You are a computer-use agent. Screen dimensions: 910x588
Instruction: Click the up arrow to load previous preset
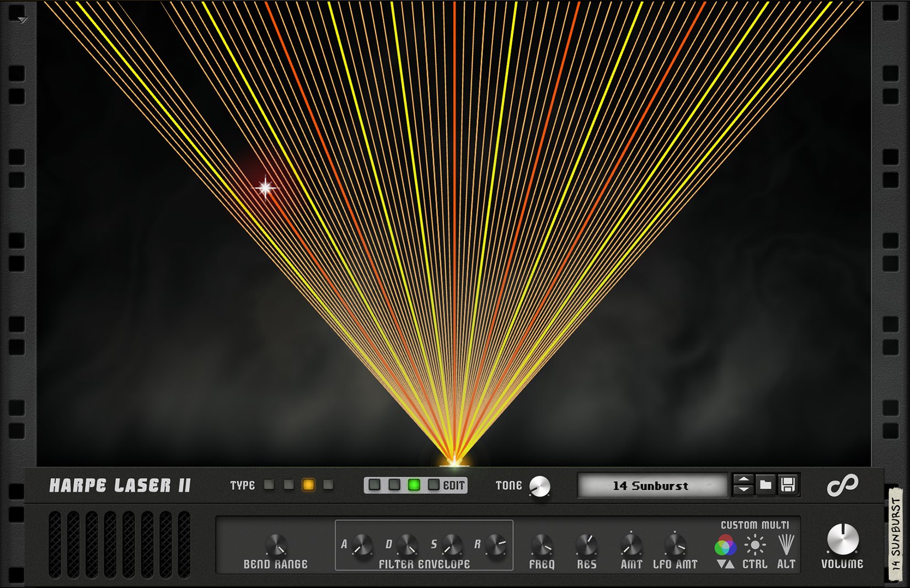(743, 480)
